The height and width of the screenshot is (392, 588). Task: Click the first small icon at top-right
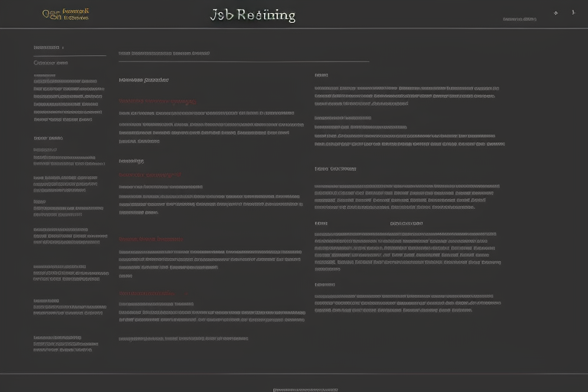(555, 13)
